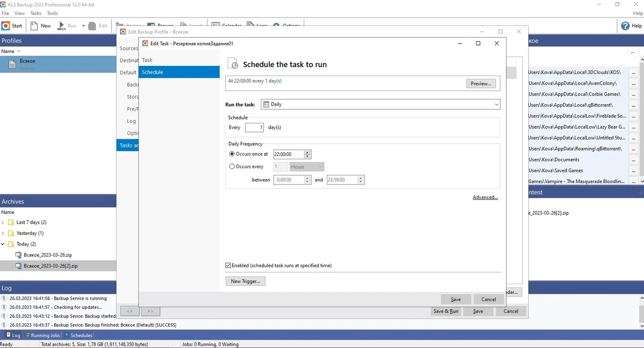Image resolution: width=644 pixels, height=348 pixels.
Task: Click browse button for Lazy Bear path
Action: 634,127
